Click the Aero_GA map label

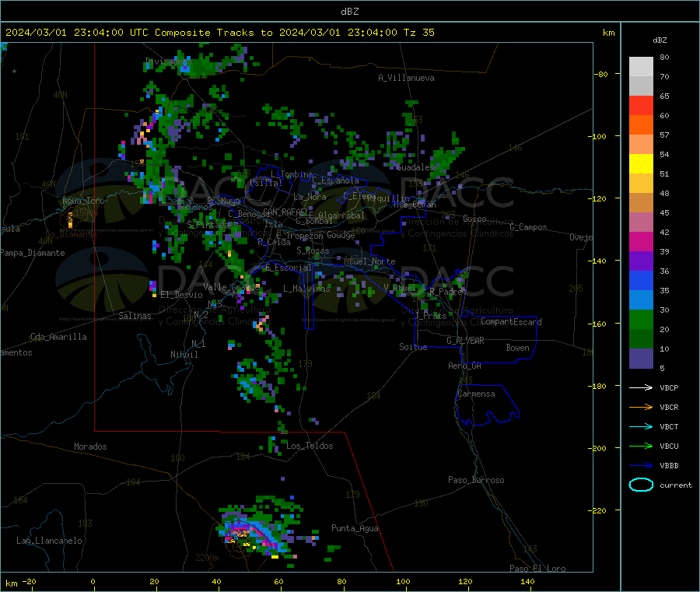[465, 366]
